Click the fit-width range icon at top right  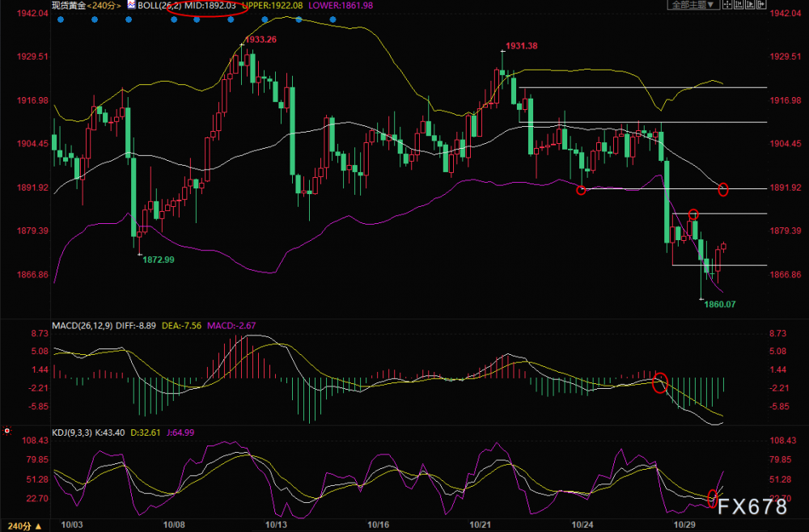pos(739,4)
